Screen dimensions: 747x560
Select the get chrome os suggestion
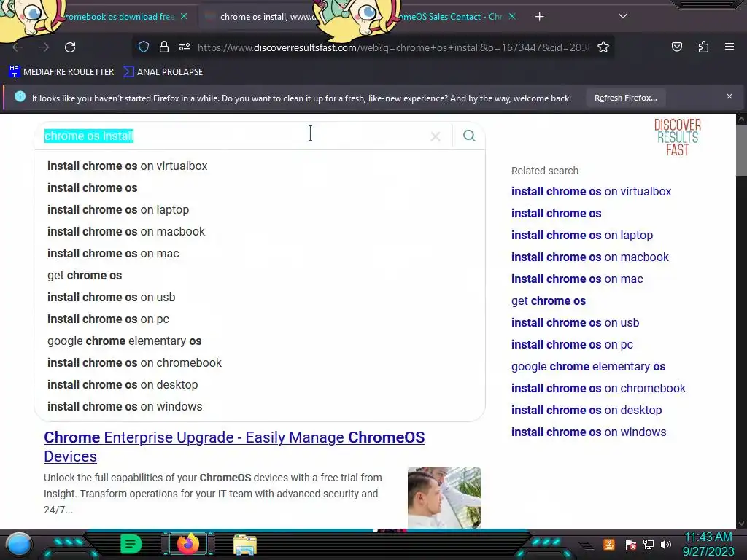85,275
